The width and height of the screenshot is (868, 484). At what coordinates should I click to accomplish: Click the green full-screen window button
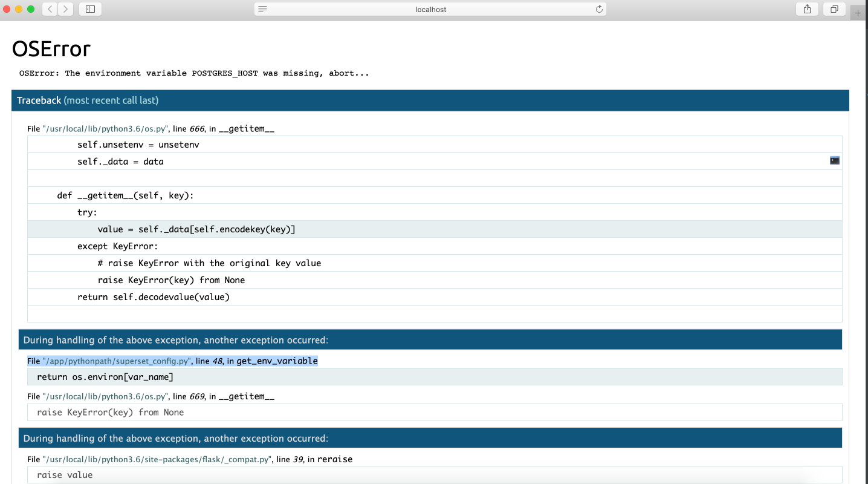tap(31, 9)
